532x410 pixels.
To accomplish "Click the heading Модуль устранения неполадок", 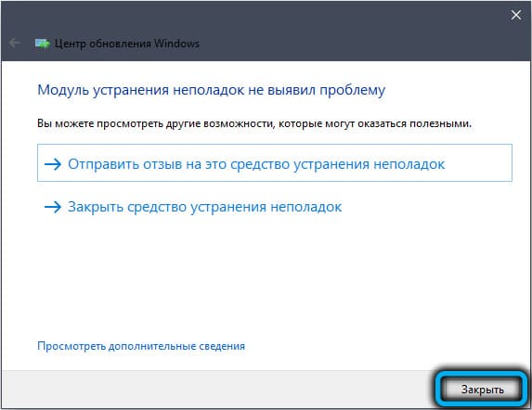I will (211, 90).
